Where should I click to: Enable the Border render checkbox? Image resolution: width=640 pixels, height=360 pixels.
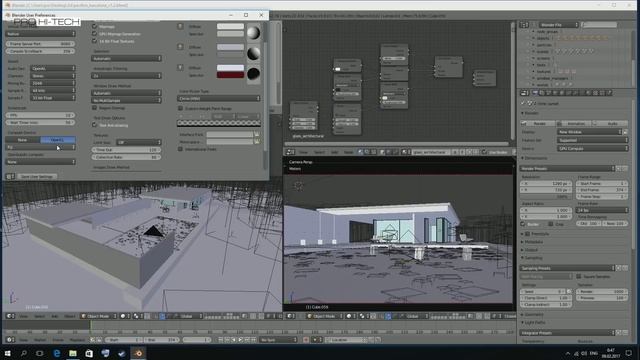(x=523, y=224)
